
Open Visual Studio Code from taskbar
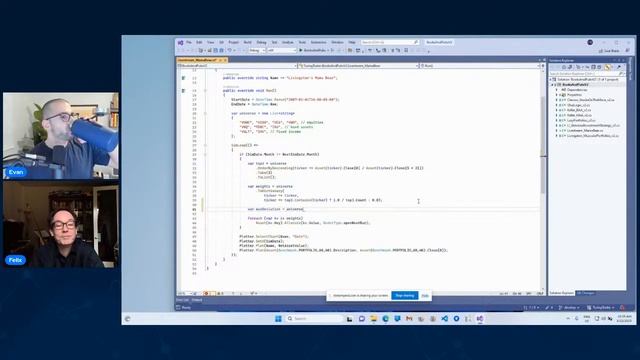(444, 318)
